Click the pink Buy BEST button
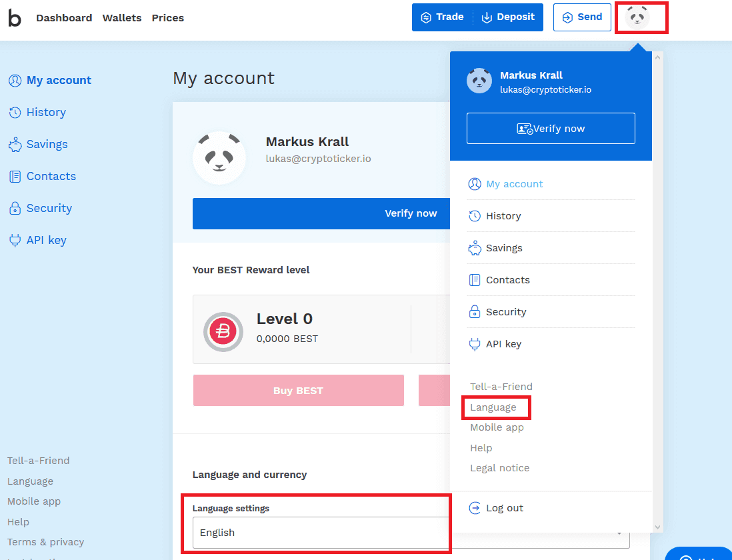Image resolution: width=732 pixels, height=560 pixels. [x=298, y=391]
